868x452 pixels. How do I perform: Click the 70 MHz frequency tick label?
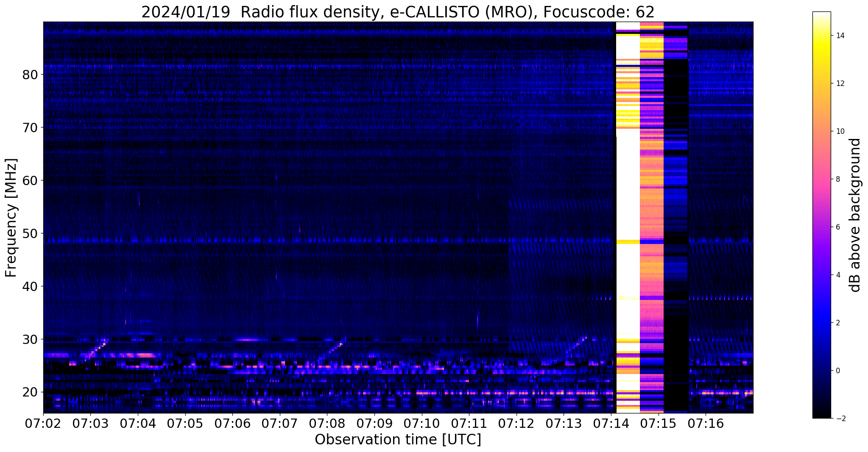30,128
